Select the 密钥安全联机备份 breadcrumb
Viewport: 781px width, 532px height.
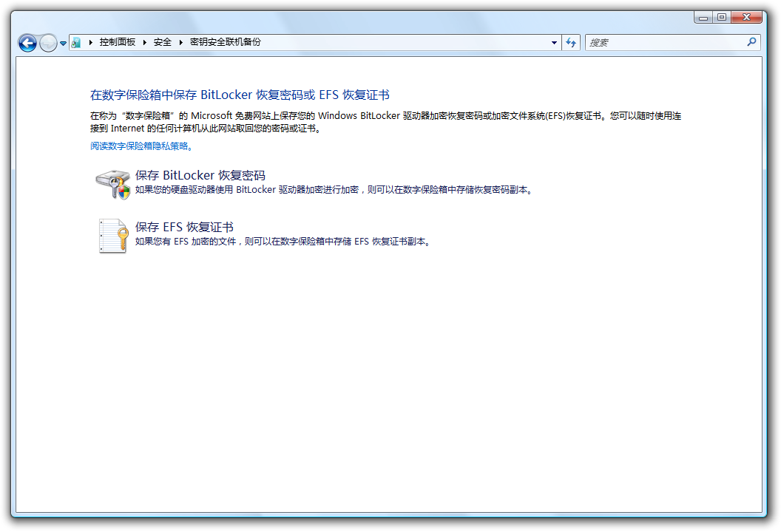[x=225, y=42]
